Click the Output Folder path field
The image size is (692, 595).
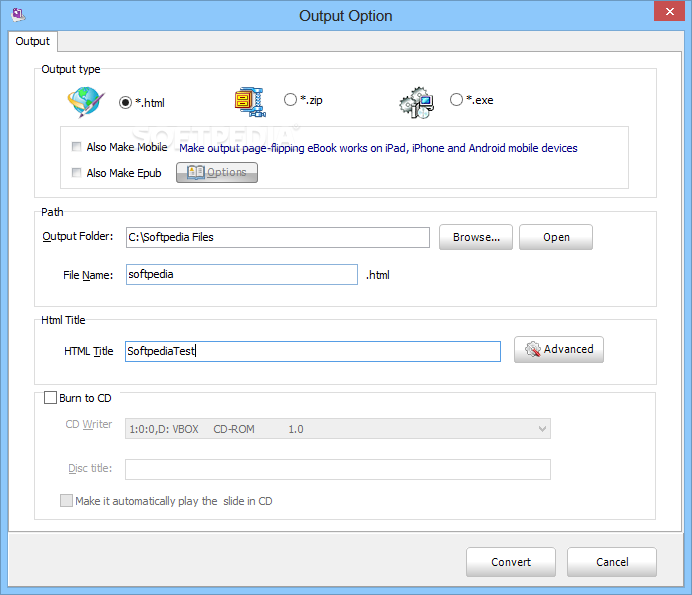pyautogui.click(x=278, y=237)
